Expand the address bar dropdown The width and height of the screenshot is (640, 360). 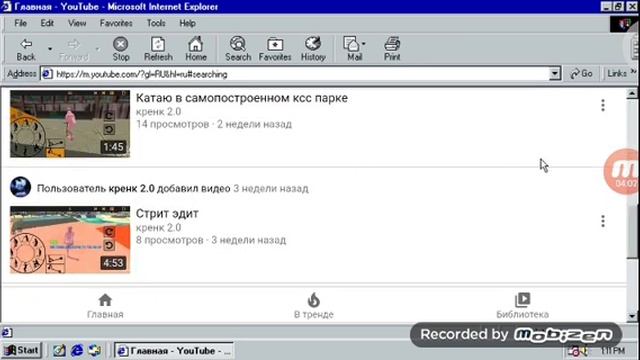pyautogui.click(x=554, y=74)
